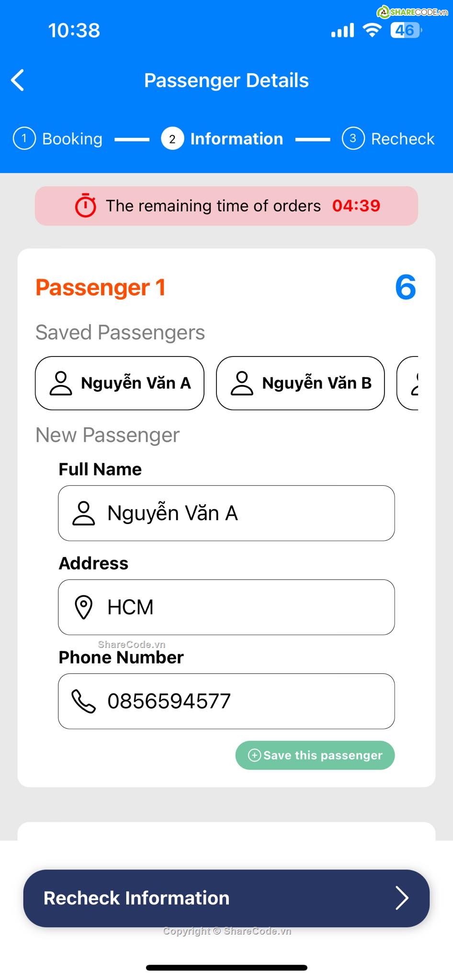Select the Information step
Screen dimensions: 453x980
click(223, 139)
